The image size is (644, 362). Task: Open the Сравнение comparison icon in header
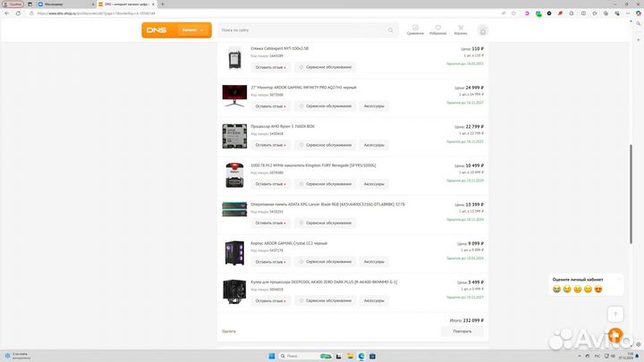pos(415,29)
